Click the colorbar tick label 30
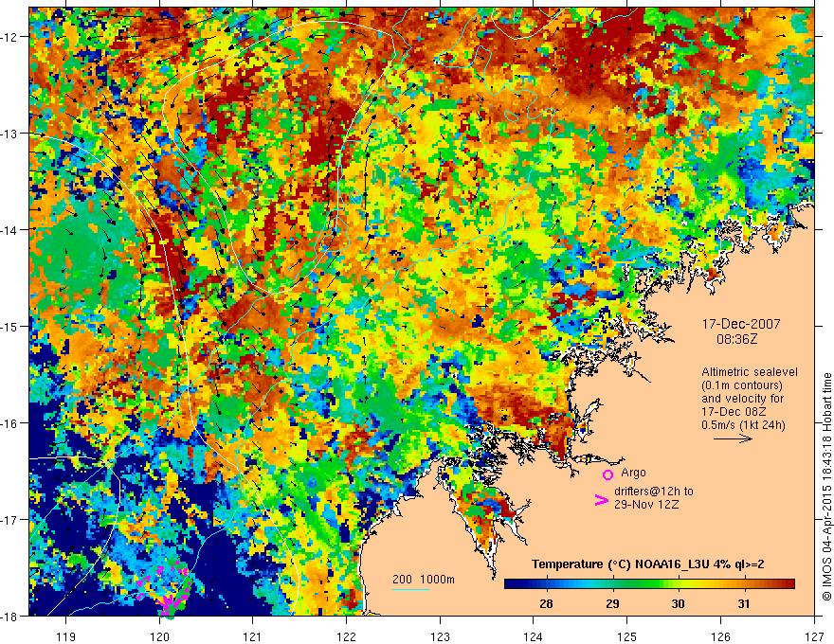The height and width of the screenshot is (644, 834). pyautogui.click(x=678, y=603)
